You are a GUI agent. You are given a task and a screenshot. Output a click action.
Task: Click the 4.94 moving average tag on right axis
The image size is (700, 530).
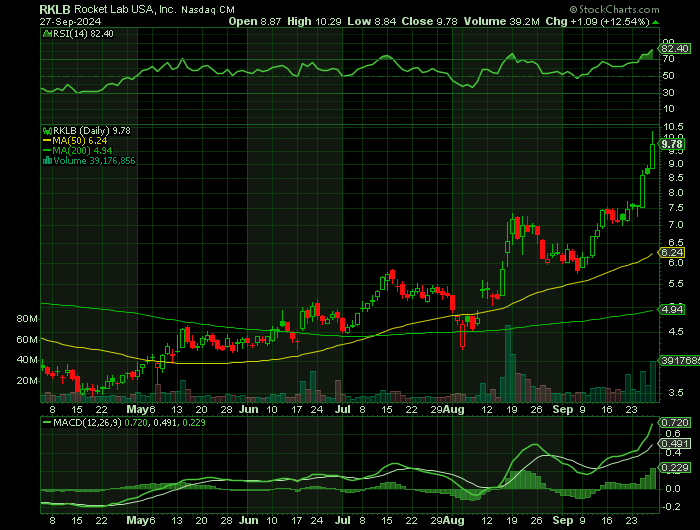[x=672, y=309]
